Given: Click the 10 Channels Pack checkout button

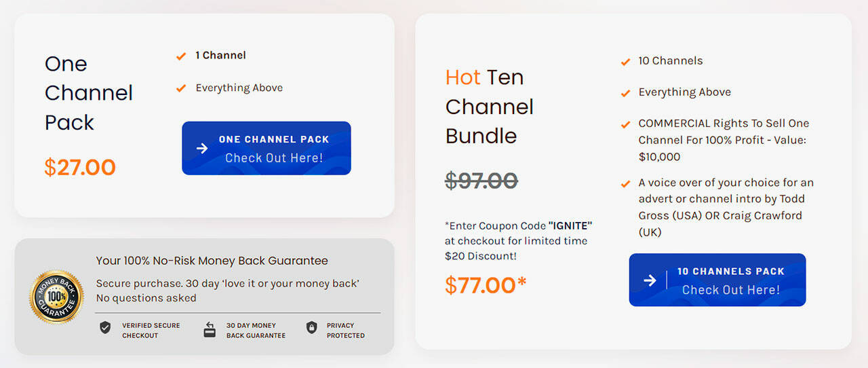Looking at the screenshot, I should 717,280.
